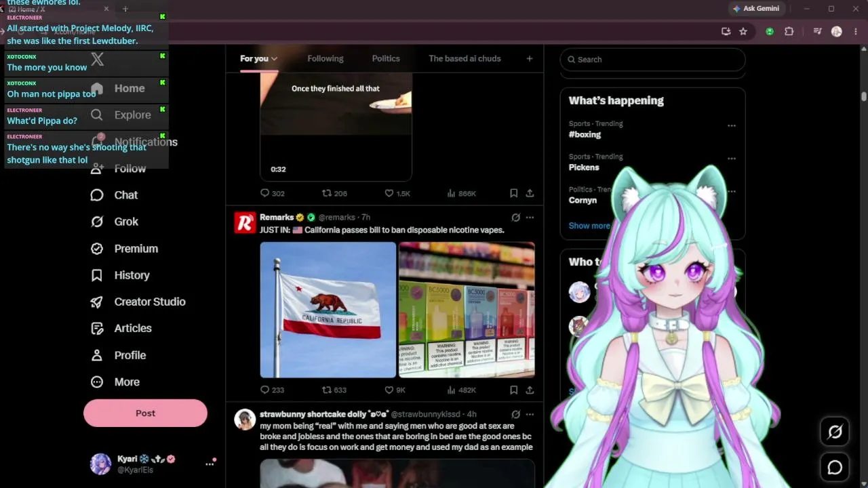Open Explore in the sidebar

point(121,115)
